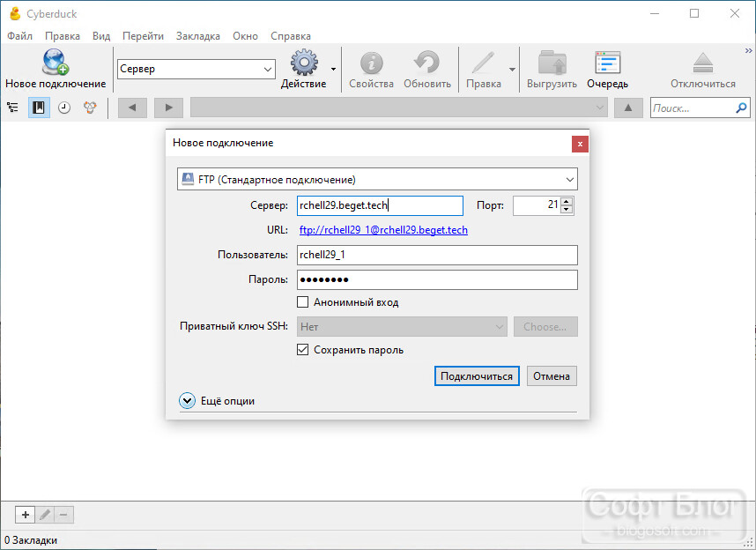This screenshot has width=756, height=550.
Task: Expand the toolbar overflow chevrons
Action: [749, 50]
